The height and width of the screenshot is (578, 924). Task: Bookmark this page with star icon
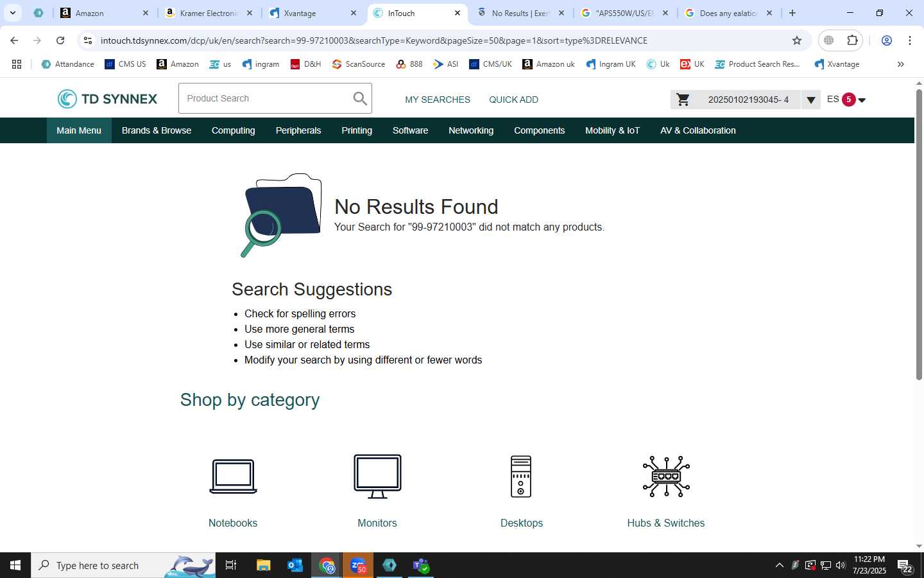click(797, 40)
